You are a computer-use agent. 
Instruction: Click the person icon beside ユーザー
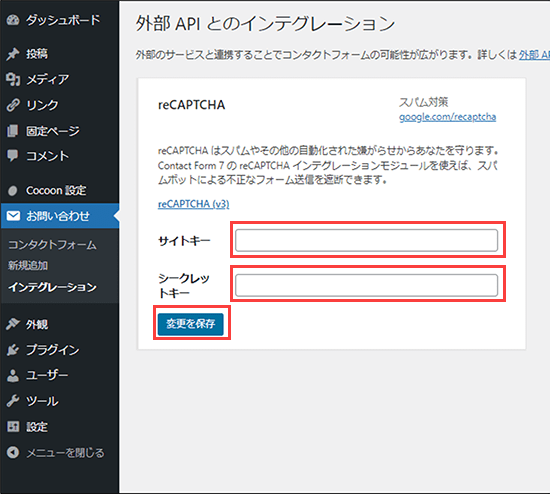click(13, 375)
